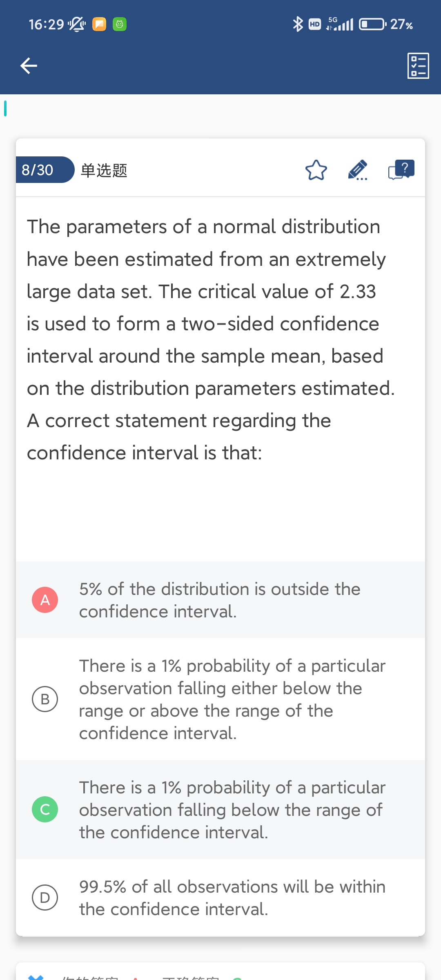Tap the battery indicator icon
This screenshot has width=441, height=980.
[x=372, y=24]
